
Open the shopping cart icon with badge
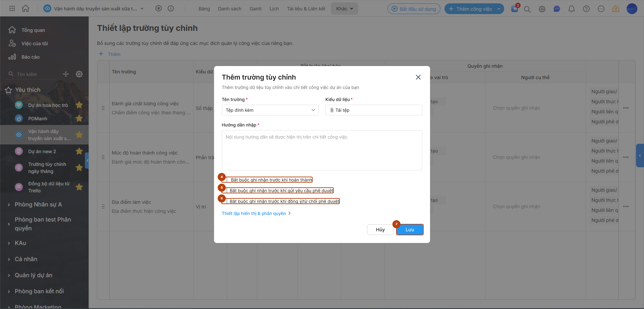point(515,9)
